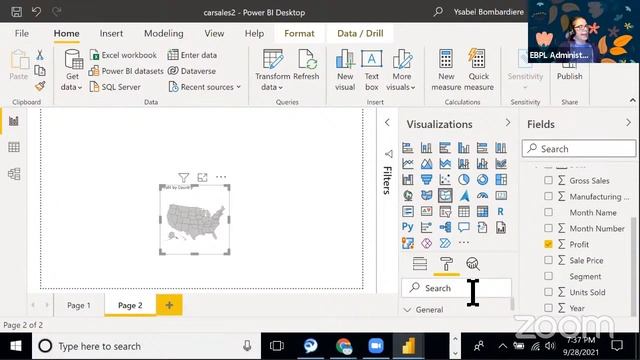The height and width of the screenshot is (360, 640).
Task: Click the Excel workbook button
Action: (123, 55)
